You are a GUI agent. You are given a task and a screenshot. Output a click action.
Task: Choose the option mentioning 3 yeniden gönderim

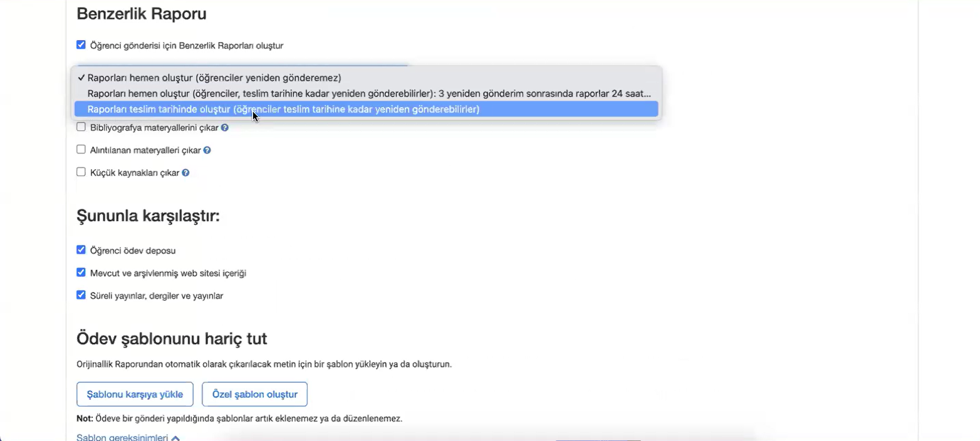368,93
